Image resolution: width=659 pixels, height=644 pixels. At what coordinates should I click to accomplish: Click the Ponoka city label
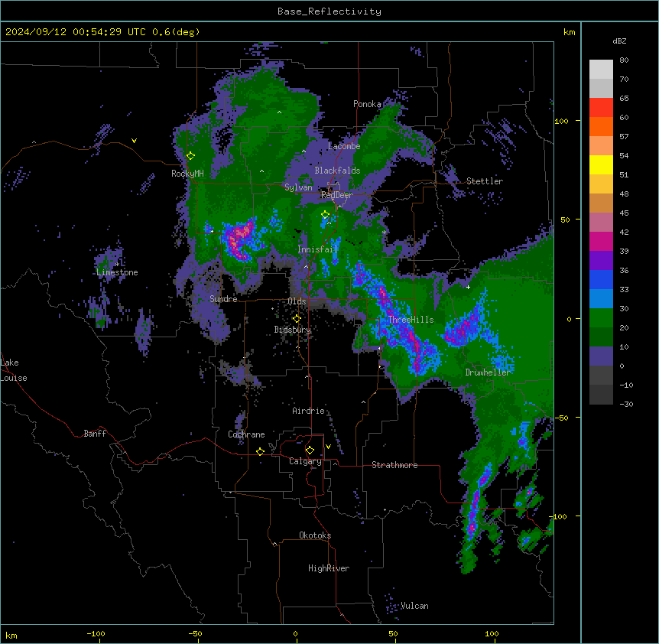(x=367, y=104)
